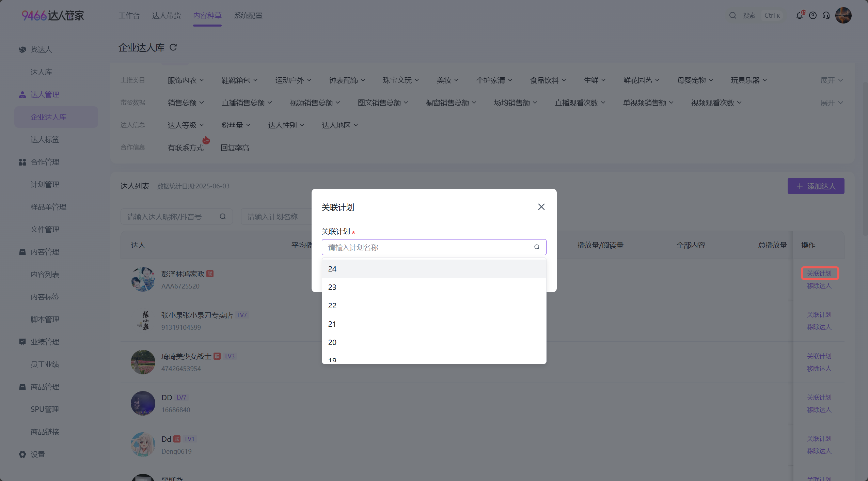This screenshot has width=868, height=481.
Task: Click 关联计划 for 彭泽林鸿家政
Action: click(819, 274)
